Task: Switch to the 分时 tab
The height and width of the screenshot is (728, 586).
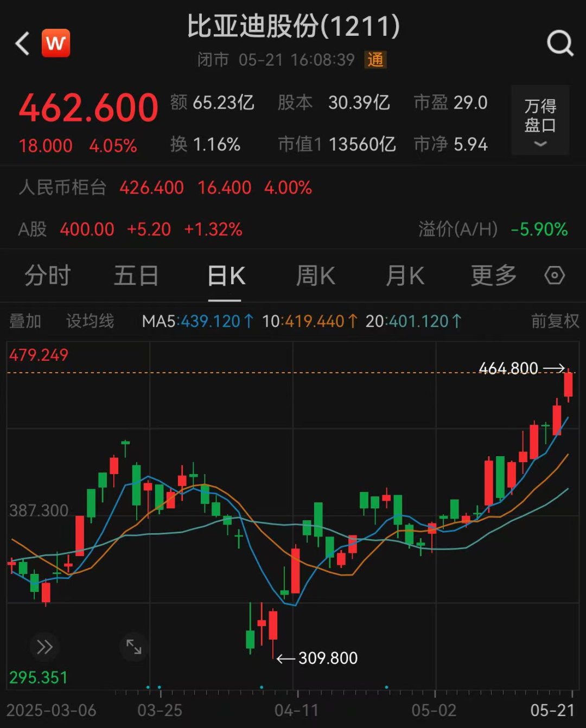Action: click(47, 276)
